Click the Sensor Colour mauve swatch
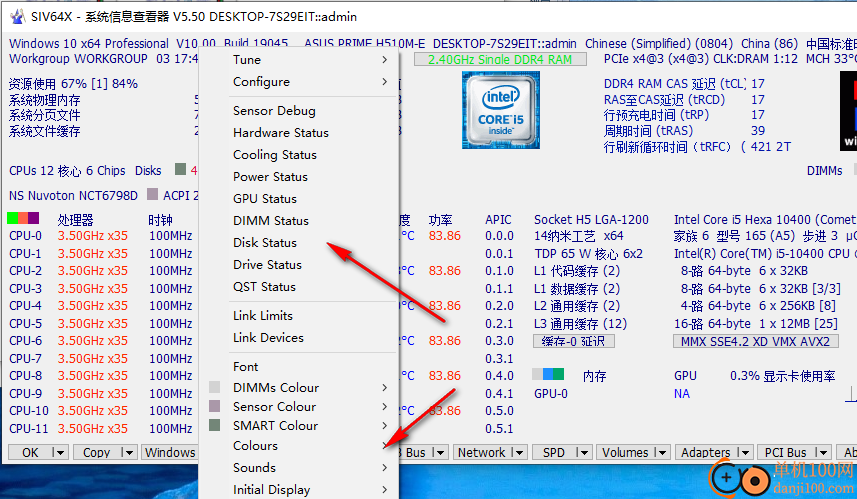 pyautogui.click(x=215, y=406)
